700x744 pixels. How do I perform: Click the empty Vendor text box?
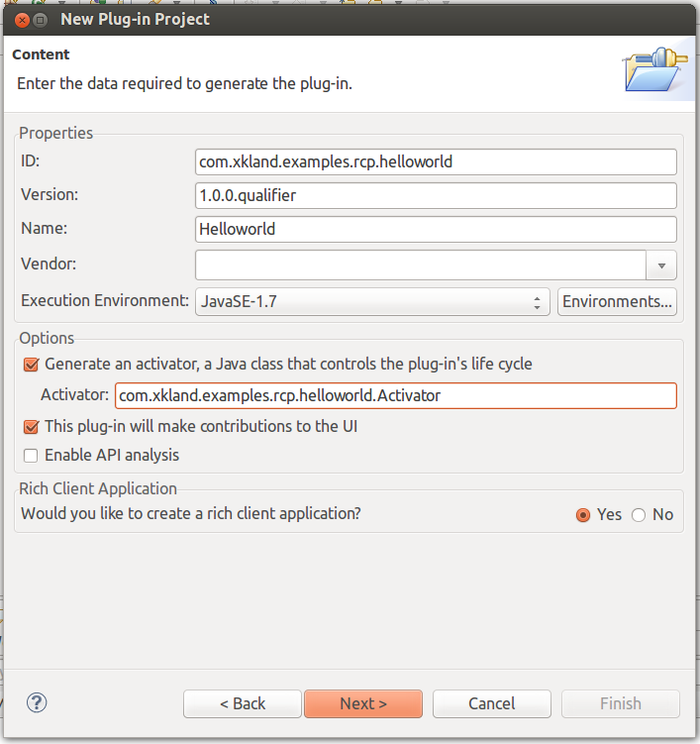(421, 266)
